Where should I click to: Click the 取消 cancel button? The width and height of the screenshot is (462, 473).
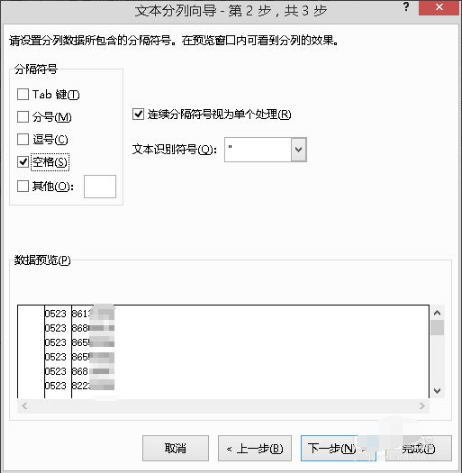point(175,448)
